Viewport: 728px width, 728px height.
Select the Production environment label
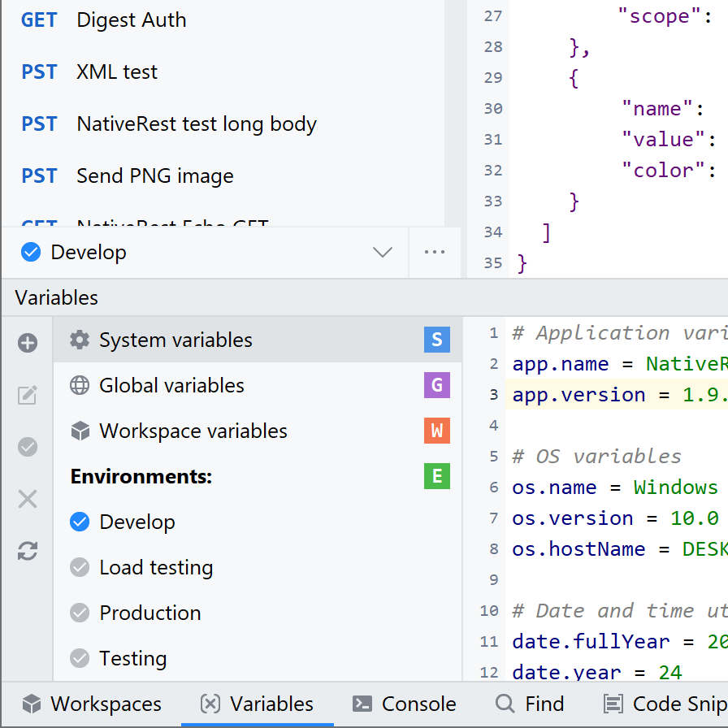(150, 613)
